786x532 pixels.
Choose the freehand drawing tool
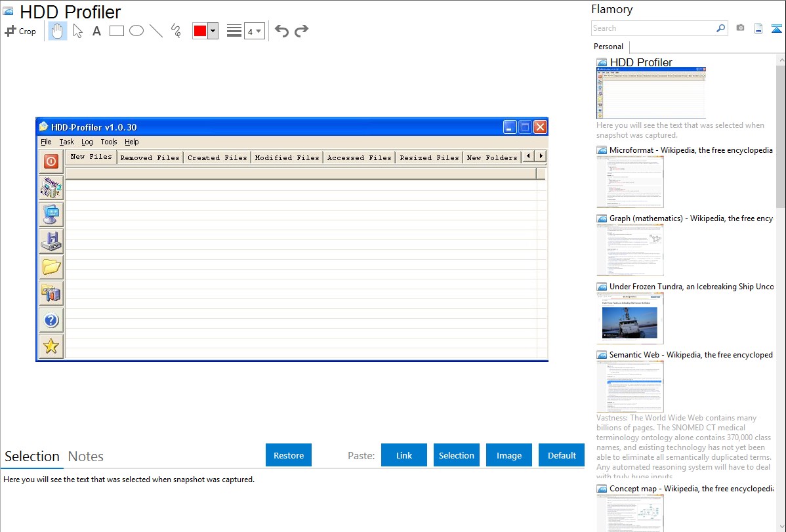[x=176, y=31]
